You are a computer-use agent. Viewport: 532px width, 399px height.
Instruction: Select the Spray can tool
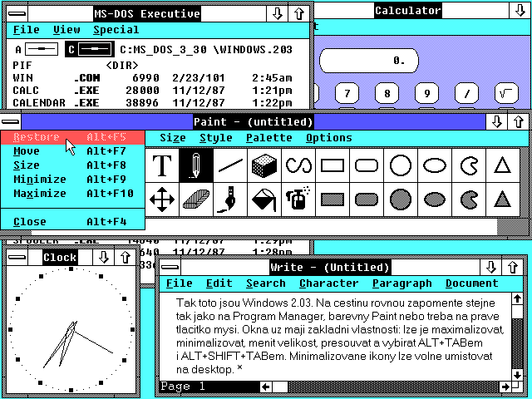click(298, 199)
